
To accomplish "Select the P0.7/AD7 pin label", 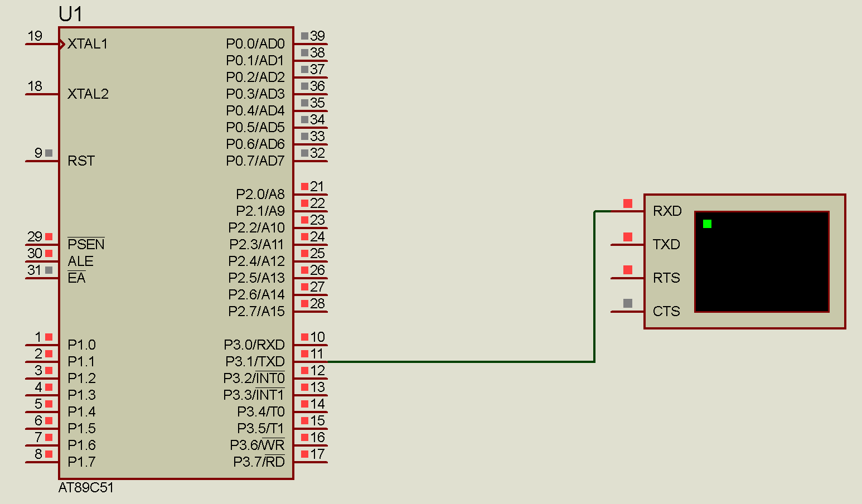I will (x=255, y=161).
